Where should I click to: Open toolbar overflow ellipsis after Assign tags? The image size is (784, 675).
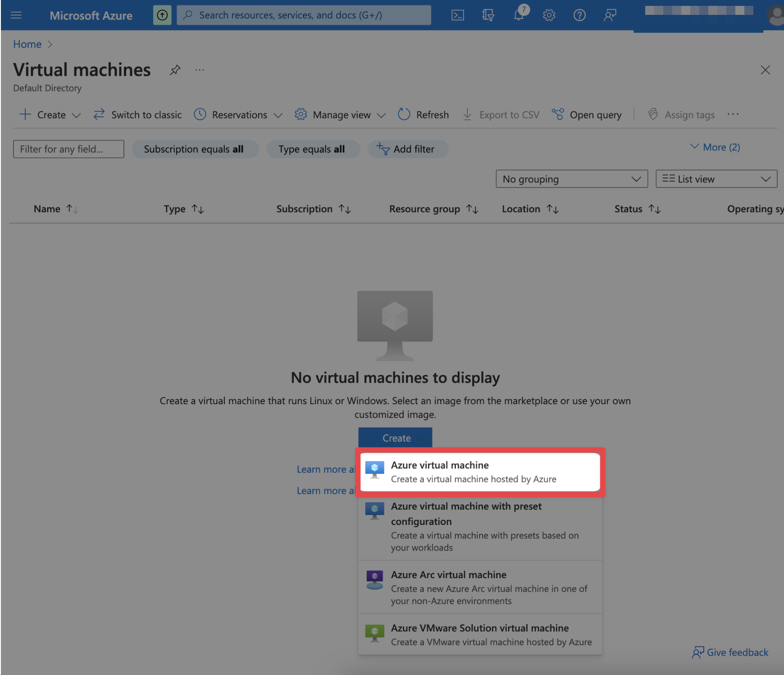coord(733,114)
